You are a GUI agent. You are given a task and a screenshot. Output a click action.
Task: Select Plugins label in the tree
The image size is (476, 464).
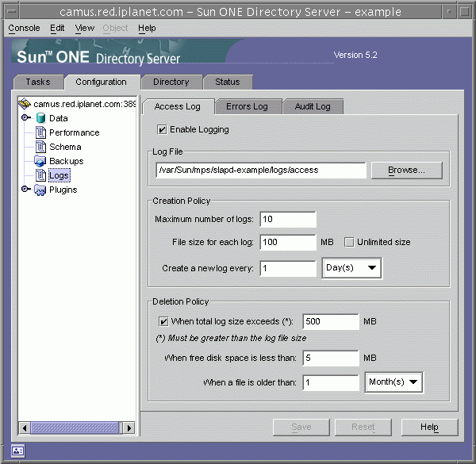(x=63, y=190)
